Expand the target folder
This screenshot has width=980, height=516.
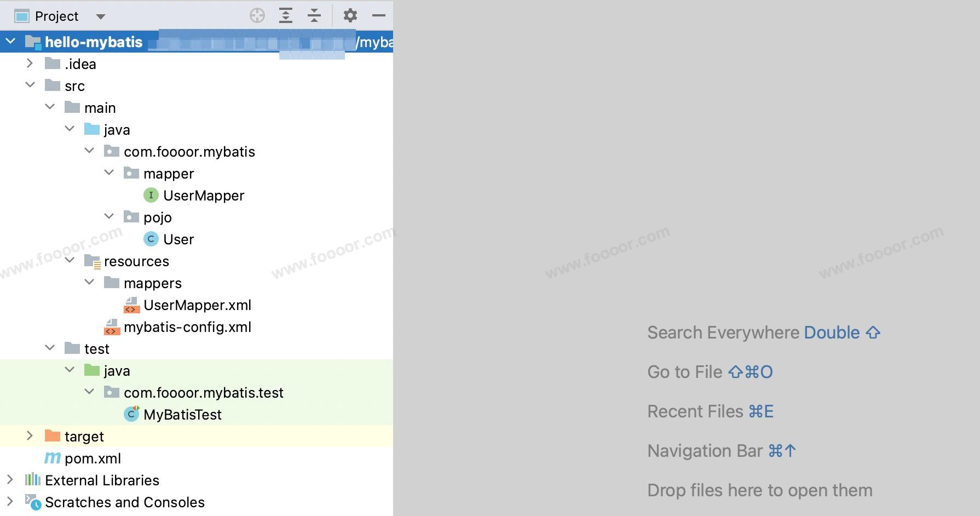coord(30,436)
